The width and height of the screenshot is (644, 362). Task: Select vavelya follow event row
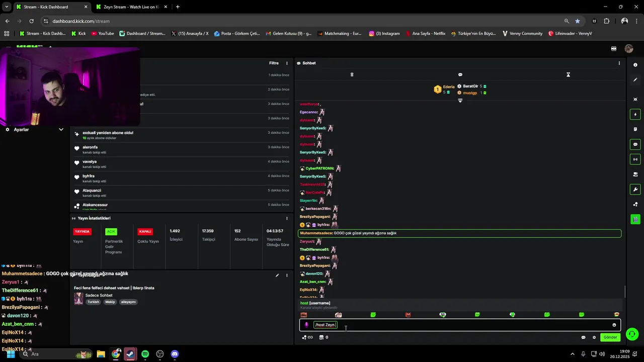click(182, 164)
